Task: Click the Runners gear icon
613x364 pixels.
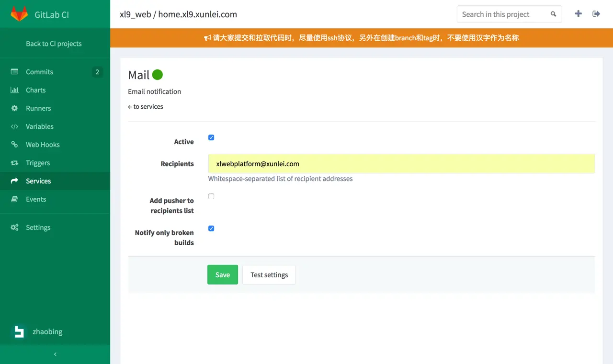Action: (14, 108)
